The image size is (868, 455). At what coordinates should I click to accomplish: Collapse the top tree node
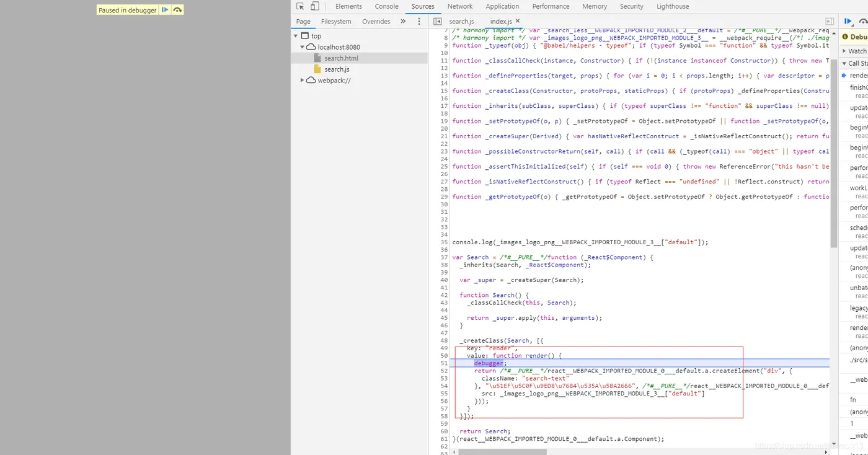pyautogui.click(x=296, y=36)
